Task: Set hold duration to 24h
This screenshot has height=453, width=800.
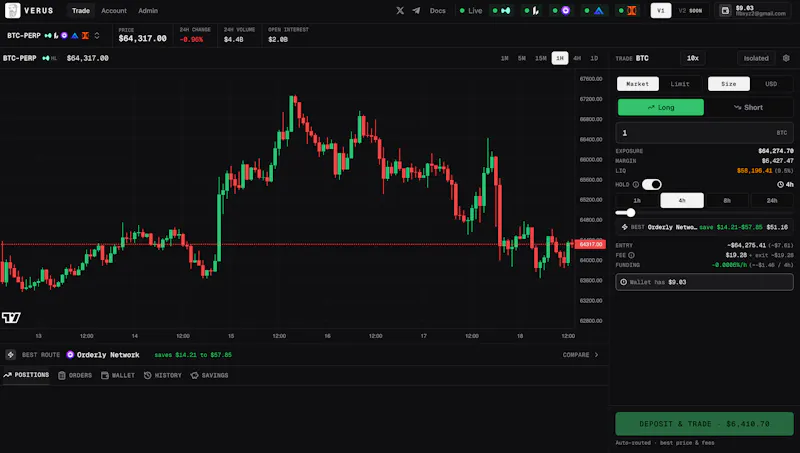Action: coord(772,200)
